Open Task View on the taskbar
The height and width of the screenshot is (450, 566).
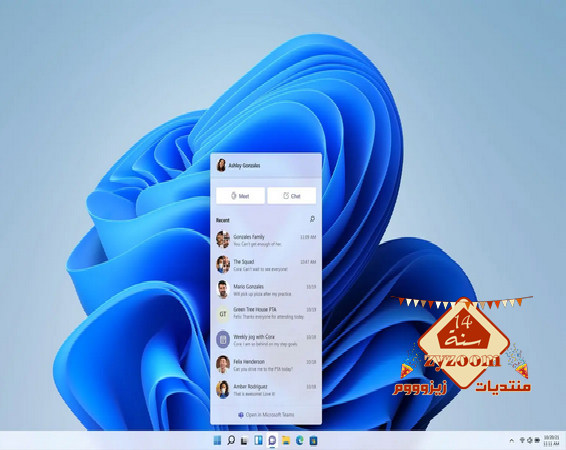pos(245,440)
